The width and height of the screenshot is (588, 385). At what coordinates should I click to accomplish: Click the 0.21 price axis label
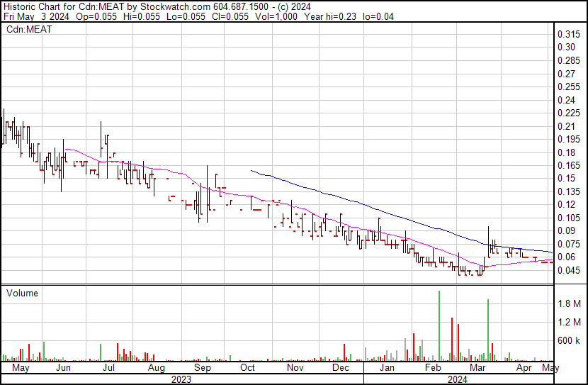pyautogui.click(x=566, y=126)
